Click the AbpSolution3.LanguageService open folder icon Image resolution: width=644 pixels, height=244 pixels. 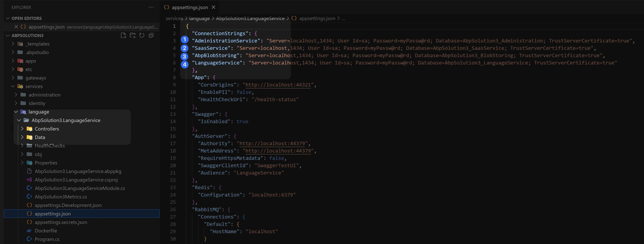(26, 120)
